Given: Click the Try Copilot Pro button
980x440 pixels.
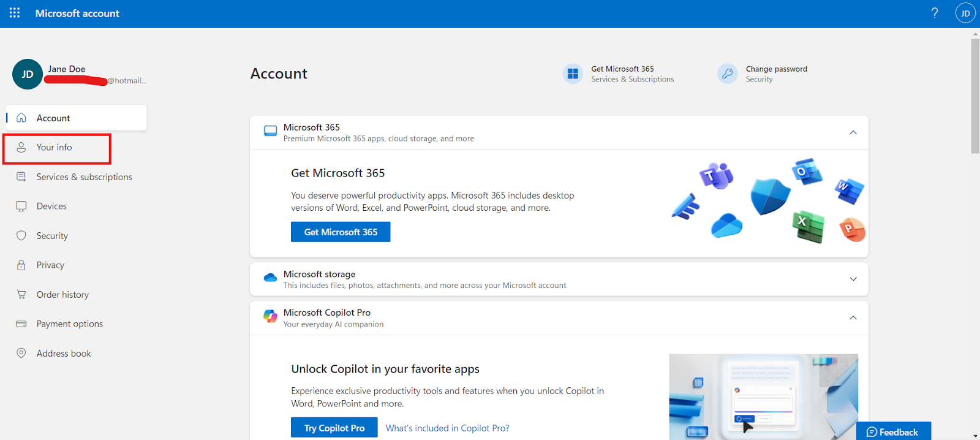Looking at the screenshot, I should pyautogui.click(x=334, y=428).
